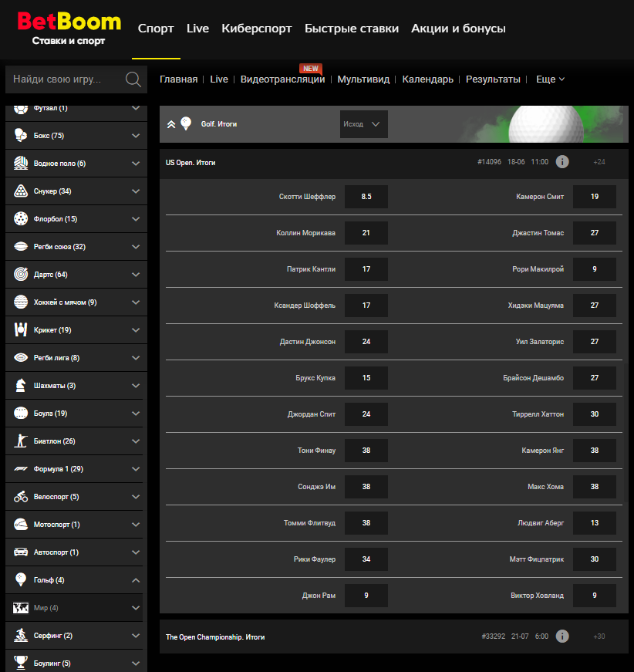Screen dimensions: 634x672
Task: Go to Видеотрансляции submenu
Action: pos(283,79)
